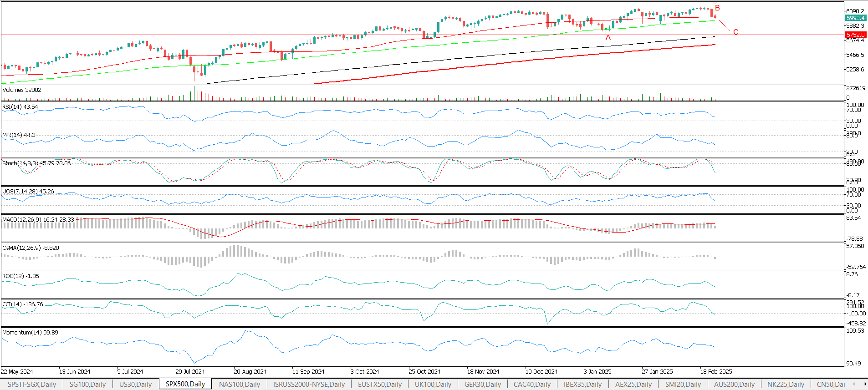The width and height of the screenshot is (868, 390).
Task: Click the red 5752.0 price tag
Action: coord(855,35)
